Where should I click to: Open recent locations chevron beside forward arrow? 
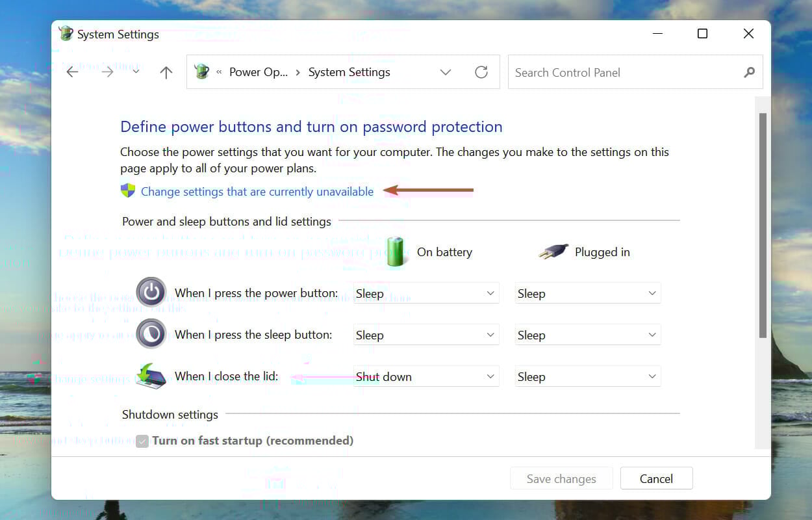tap(136, 72)
